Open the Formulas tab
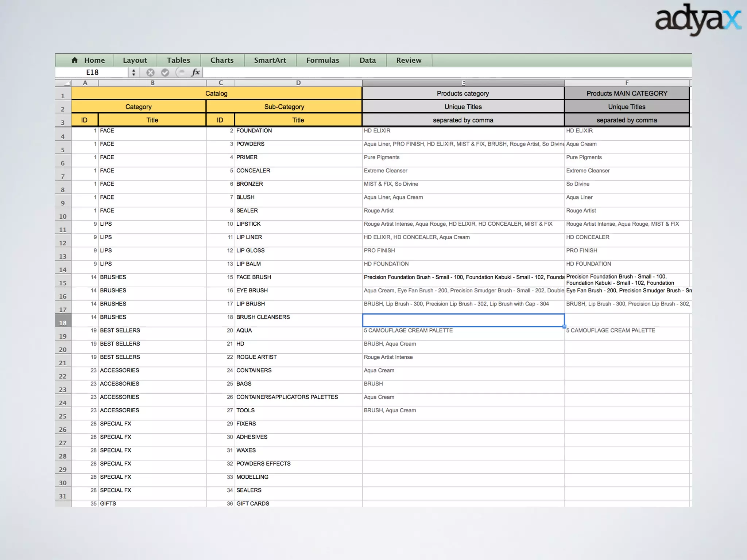 click(322, 60)
